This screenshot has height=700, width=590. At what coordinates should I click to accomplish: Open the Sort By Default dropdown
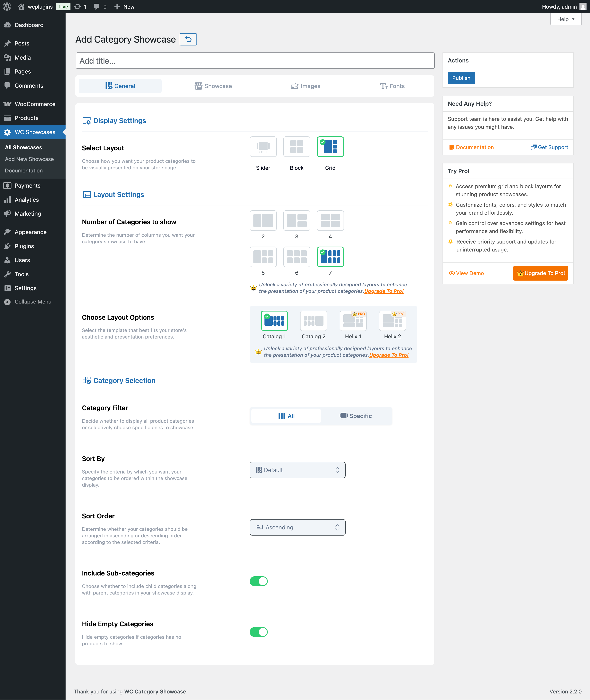pyautogui.click(x=297, y=470)
